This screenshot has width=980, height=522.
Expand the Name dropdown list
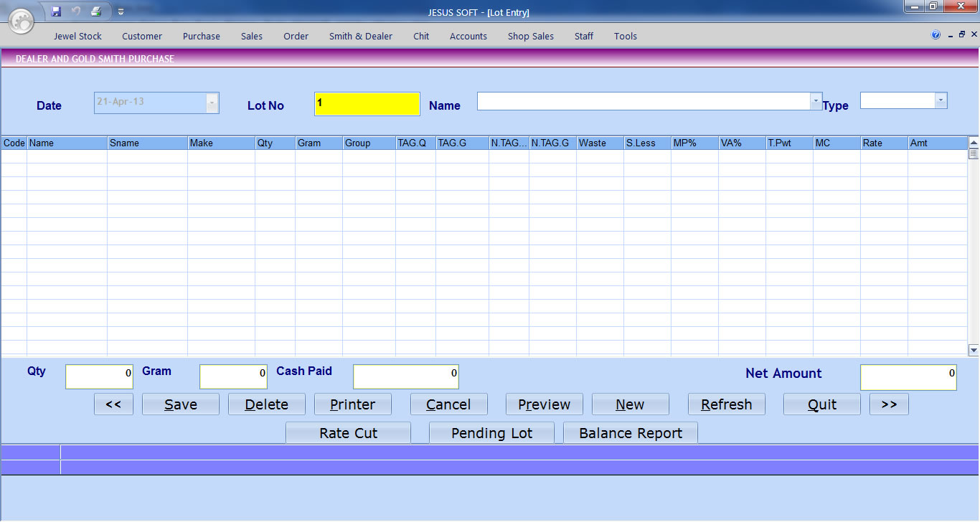[815, 101]
